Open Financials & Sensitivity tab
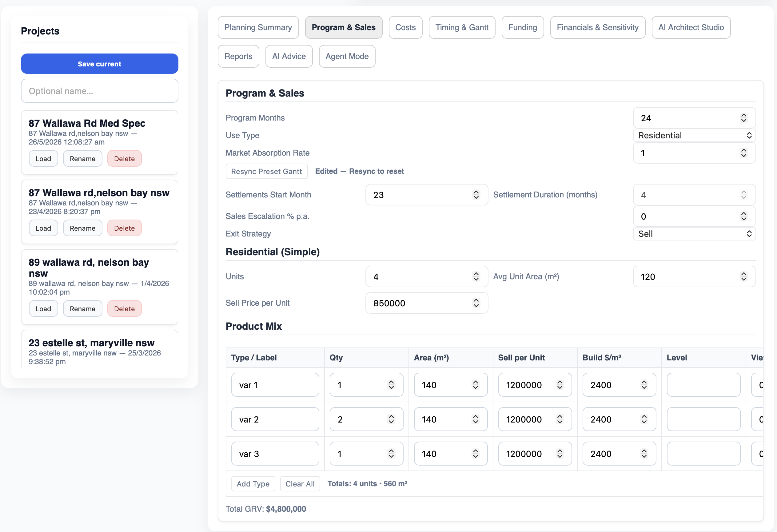The width and height of the screenshot is (777, 532). pos(597,27)
